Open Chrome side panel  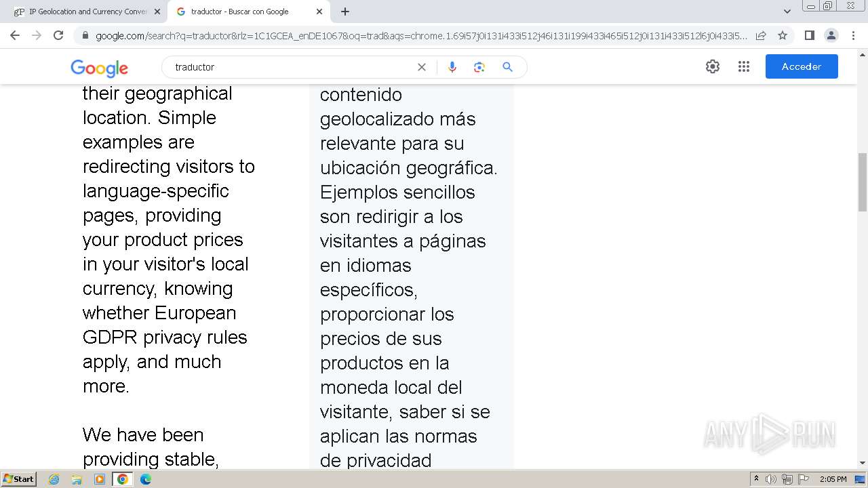[809, 35]
